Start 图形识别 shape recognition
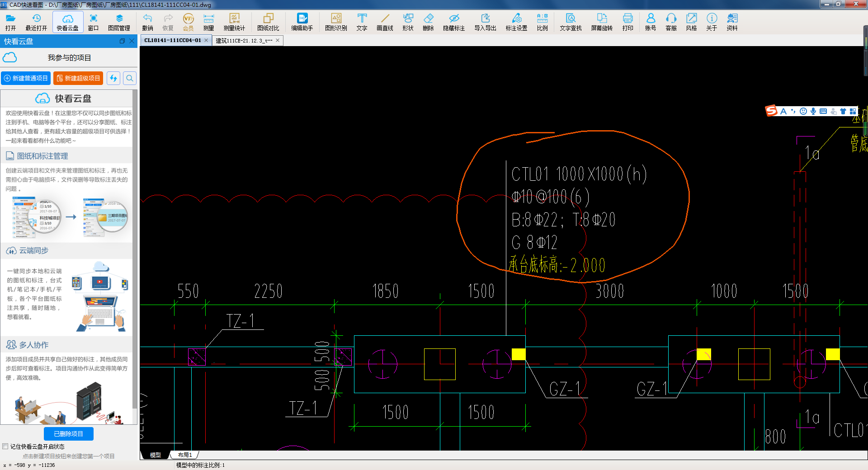 pos(336,22)
